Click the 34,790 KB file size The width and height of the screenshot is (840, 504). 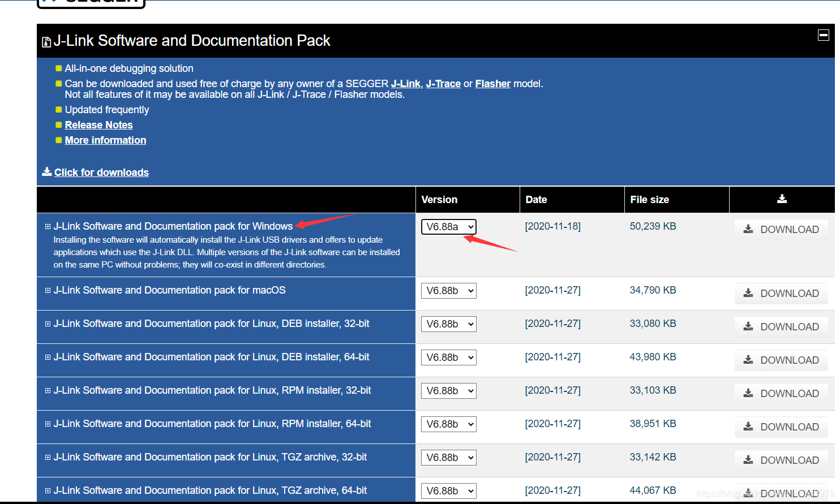click(653, 290)
